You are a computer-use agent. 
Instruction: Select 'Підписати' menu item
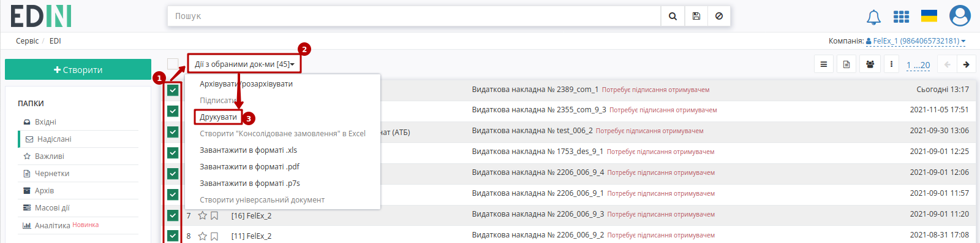tap(218, 101)
